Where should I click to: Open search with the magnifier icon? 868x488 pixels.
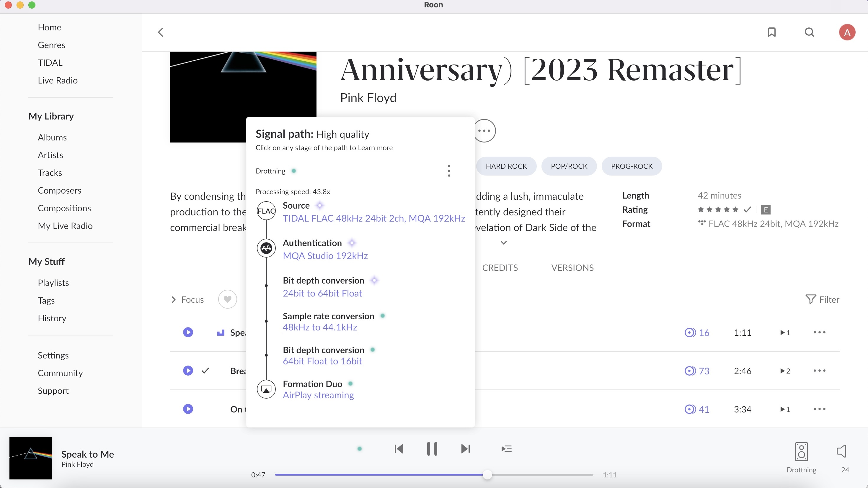809,32
